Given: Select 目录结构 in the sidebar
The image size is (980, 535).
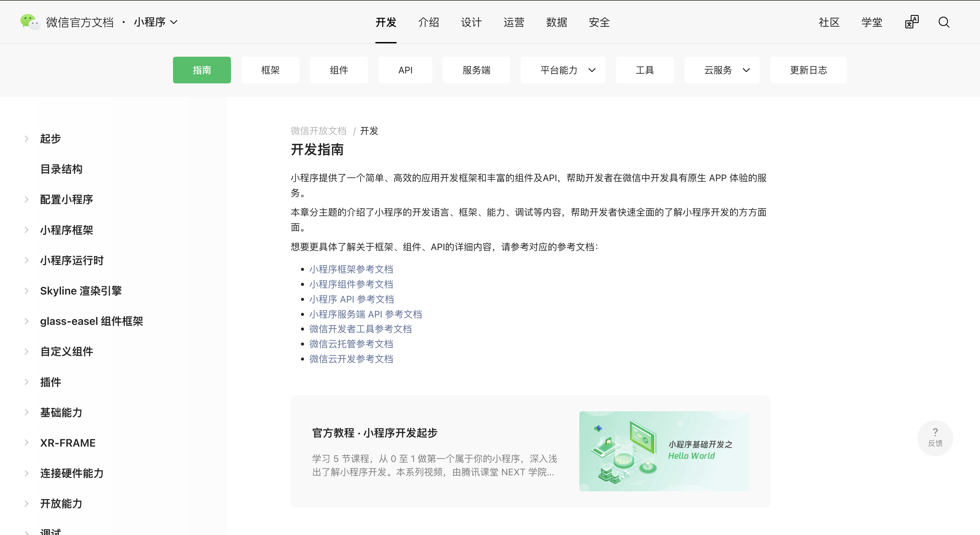Looking at the screenshot, I should [61, 169].
